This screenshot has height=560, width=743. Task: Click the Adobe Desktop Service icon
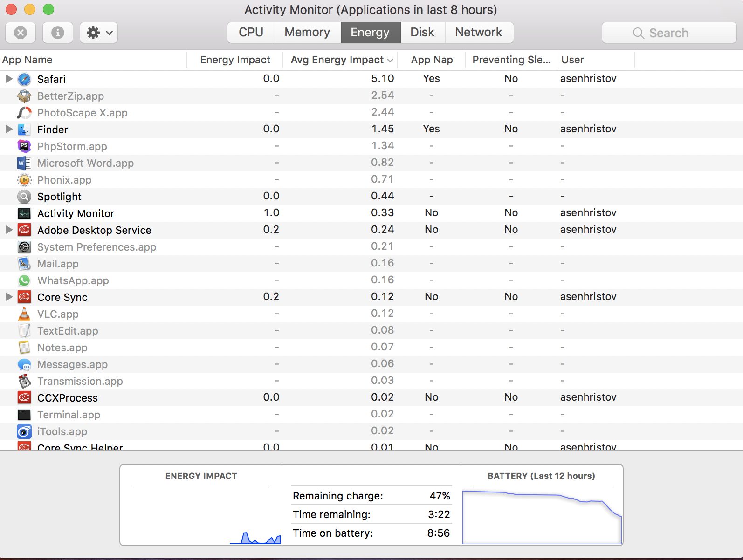click(24, 230)
